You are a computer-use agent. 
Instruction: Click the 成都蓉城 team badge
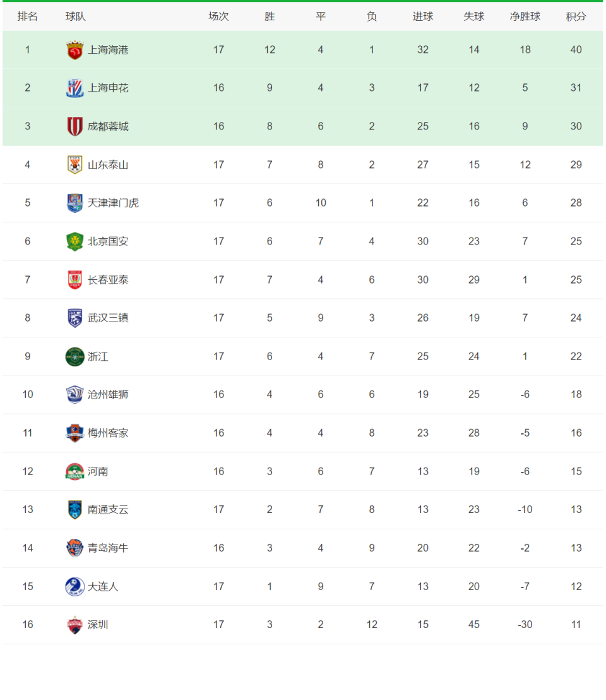click(75, 126)
